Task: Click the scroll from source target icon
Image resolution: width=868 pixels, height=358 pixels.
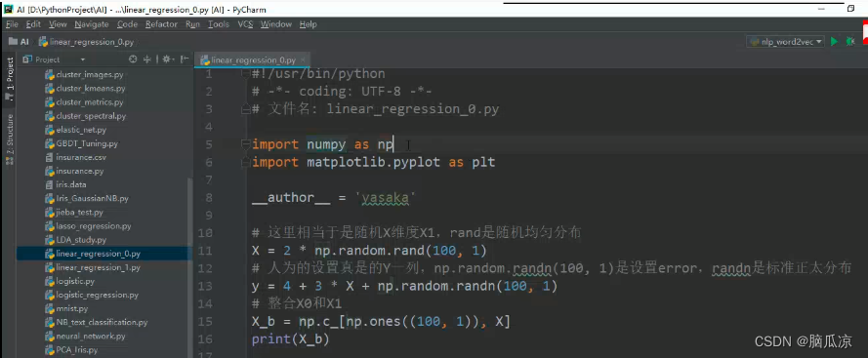Action: coord(133,60)
